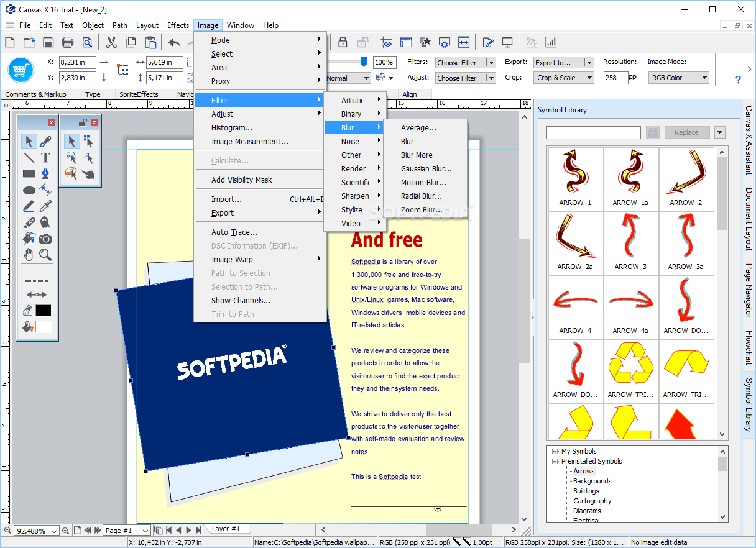
Task: Expand the My Symbols tree node
Action: [555, 451]
